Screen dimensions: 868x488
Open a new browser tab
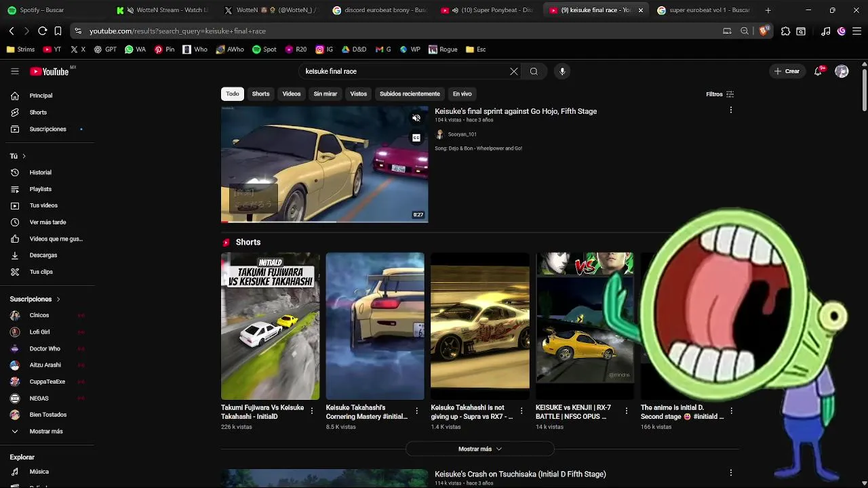[x=768, y=10]
